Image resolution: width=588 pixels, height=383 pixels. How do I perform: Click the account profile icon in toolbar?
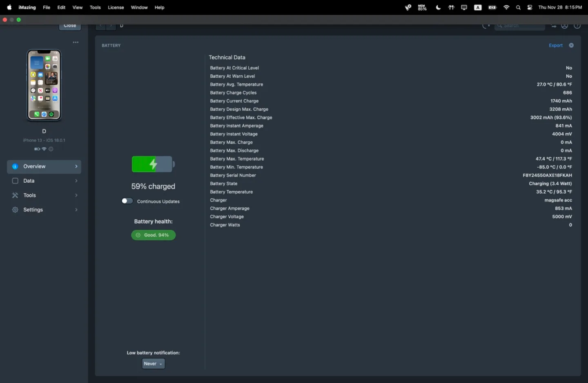click(x=564, y=26)
